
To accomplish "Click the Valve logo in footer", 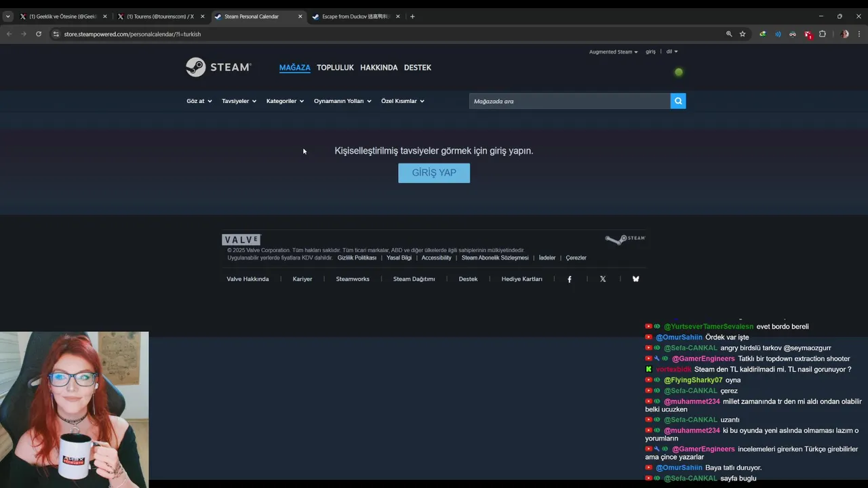I will coord(241,239).
